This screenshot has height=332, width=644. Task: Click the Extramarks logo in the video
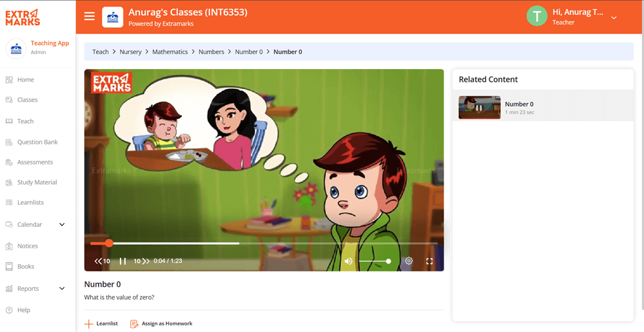click(x=112, y=83)
